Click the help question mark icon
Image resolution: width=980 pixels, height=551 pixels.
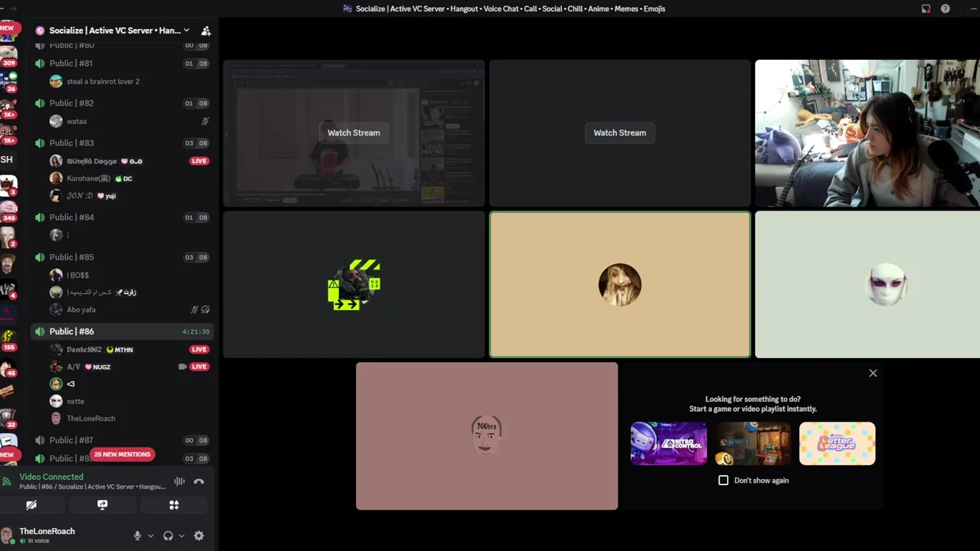(x=946, y=8)
